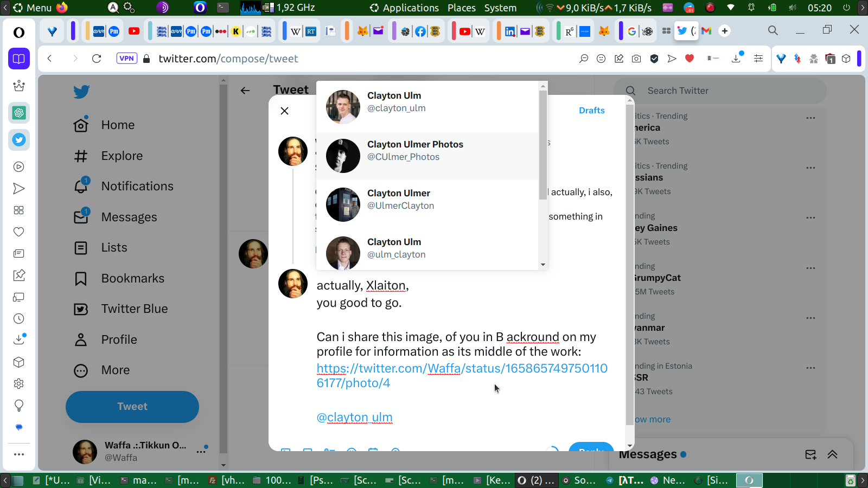Click the Twitter bird logo
This screenshot has width=868, height=488.
coord(81,92)
